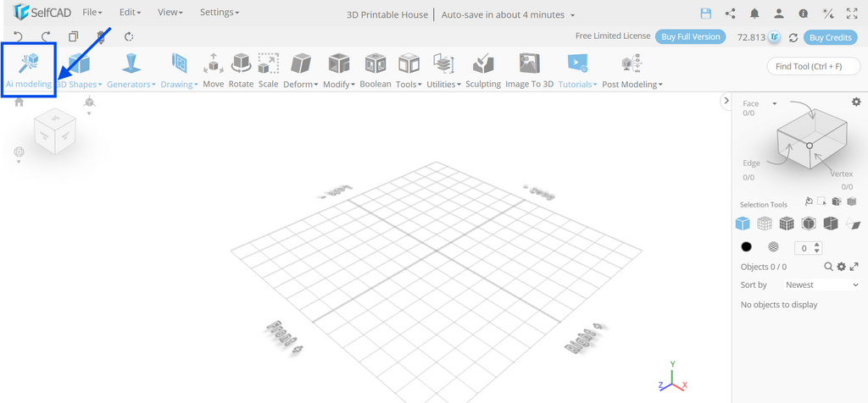Click the Buy Credits button
The height and width of the screenshot is (403, 868).
point(831,37)
